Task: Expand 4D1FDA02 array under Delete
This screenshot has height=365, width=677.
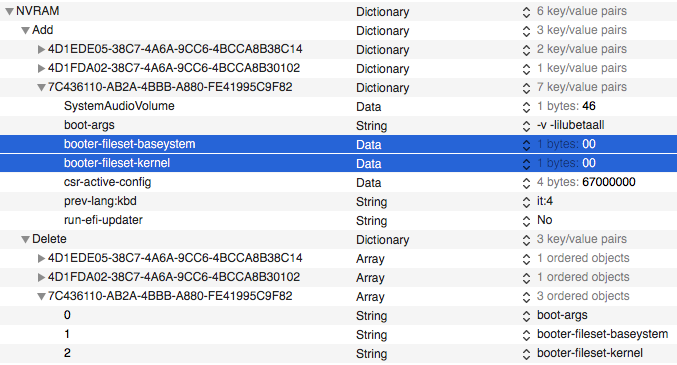Action: pos(41,277)
